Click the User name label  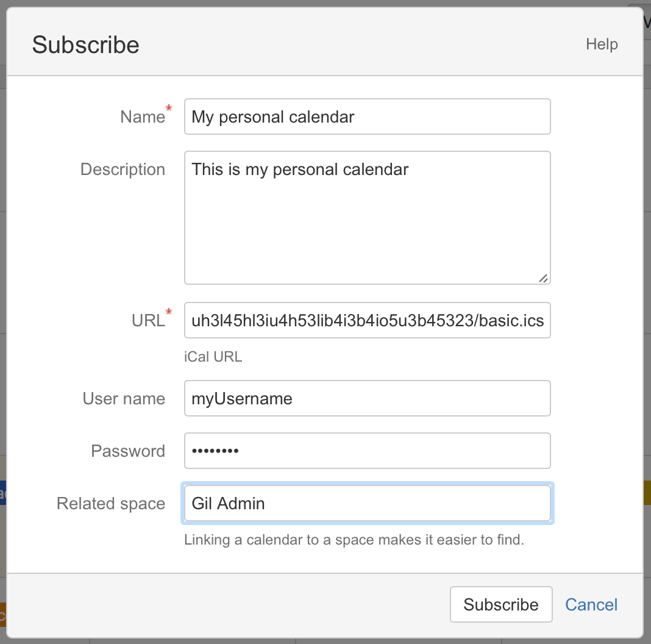(124, 399)
